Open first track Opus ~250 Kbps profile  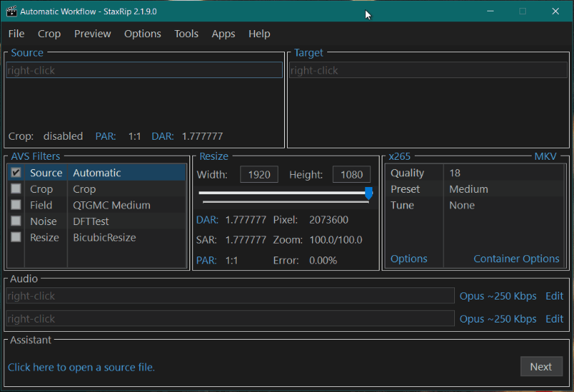tap(498, 296)
